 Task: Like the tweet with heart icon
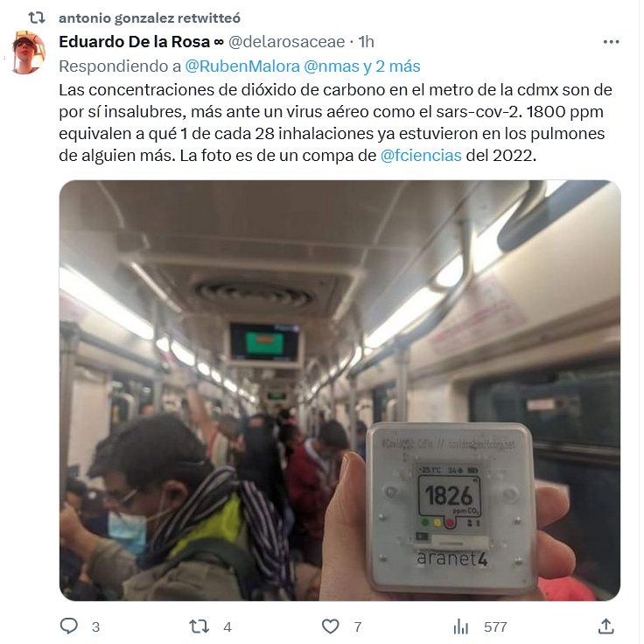click(x=330, y=626)
